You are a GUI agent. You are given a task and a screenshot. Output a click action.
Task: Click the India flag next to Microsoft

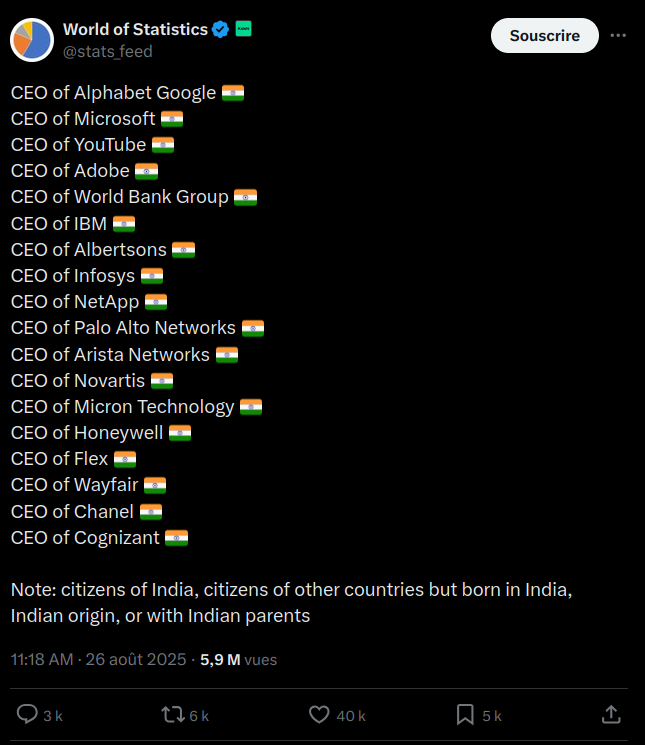click(x=172, y=119)
